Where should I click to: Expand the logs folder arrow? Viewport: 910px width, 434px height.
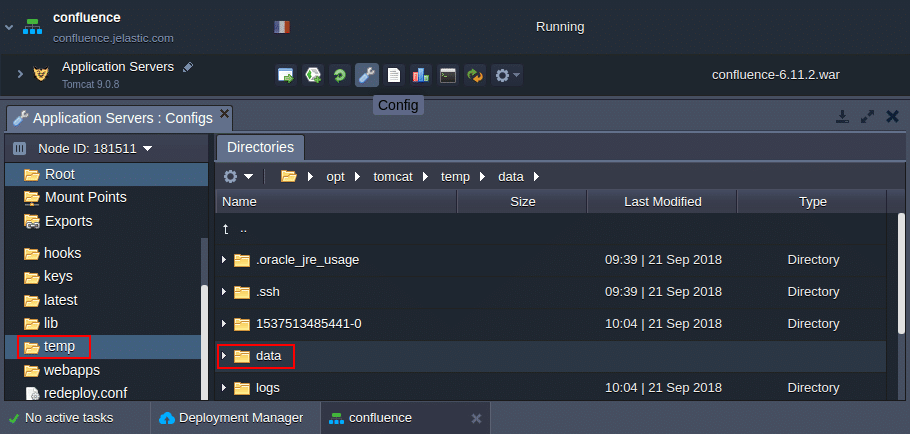224,388
